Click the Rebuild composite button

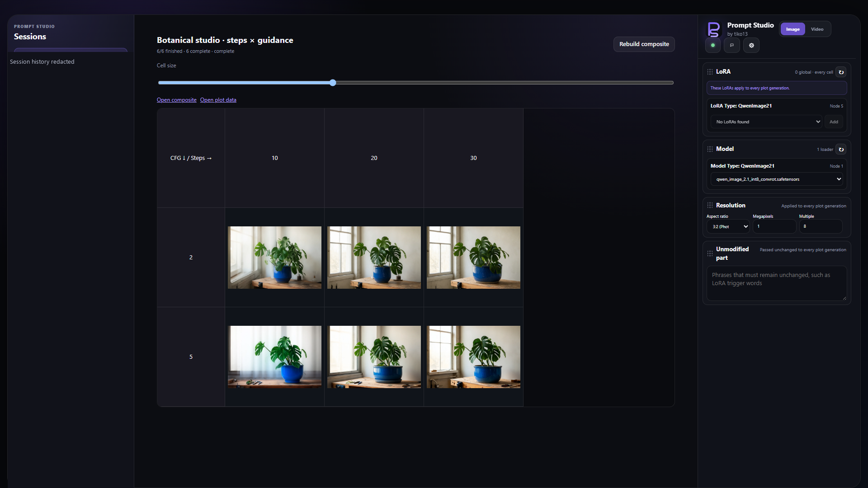click(644, 44)
